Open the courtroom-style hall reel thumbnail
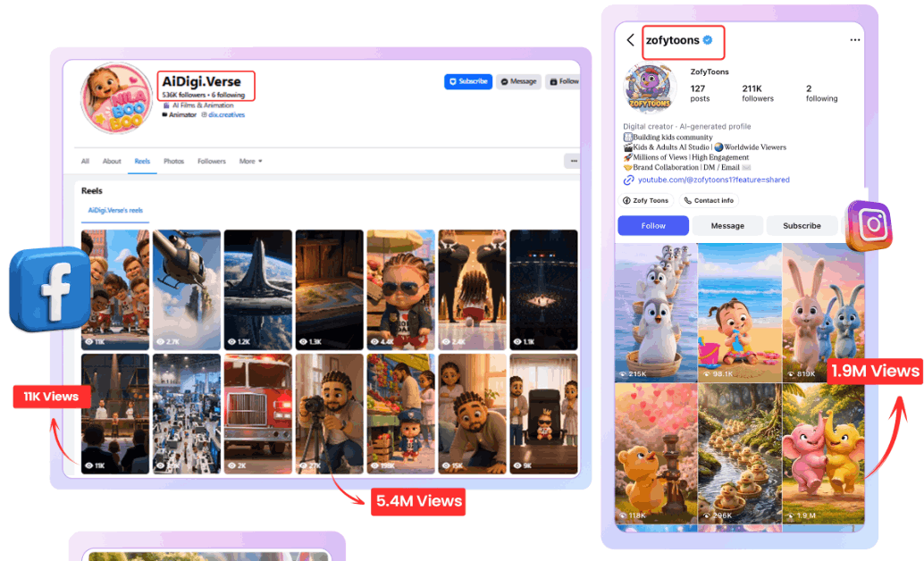924x561 pixels. [115, 414]
